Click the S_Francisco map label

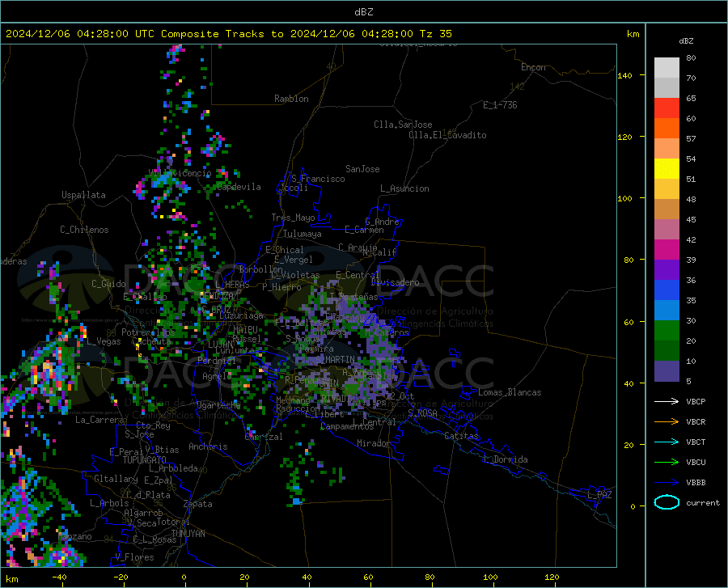pyautogui.click(x=318, y=179)
